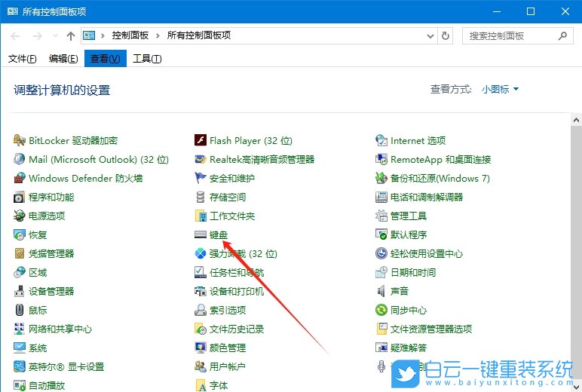
Task: Click the 电源选项 battery icon
Action: pos(20,216)
